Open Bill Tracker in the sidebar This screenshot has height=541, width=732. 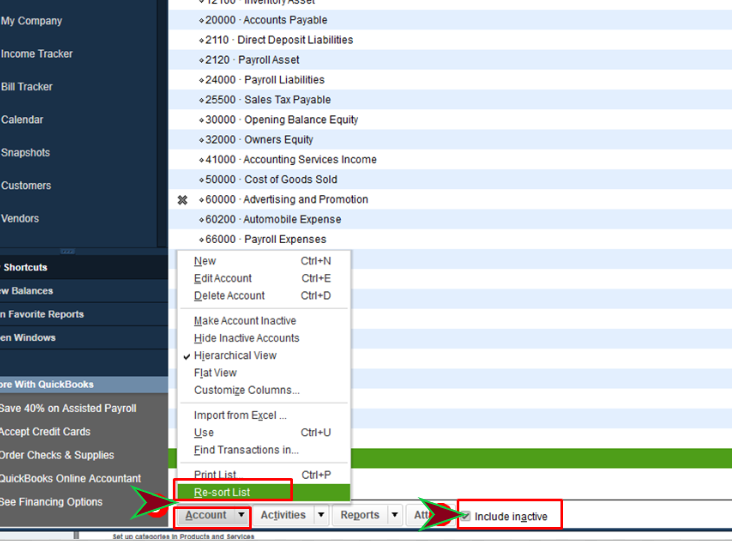(27, 86)
